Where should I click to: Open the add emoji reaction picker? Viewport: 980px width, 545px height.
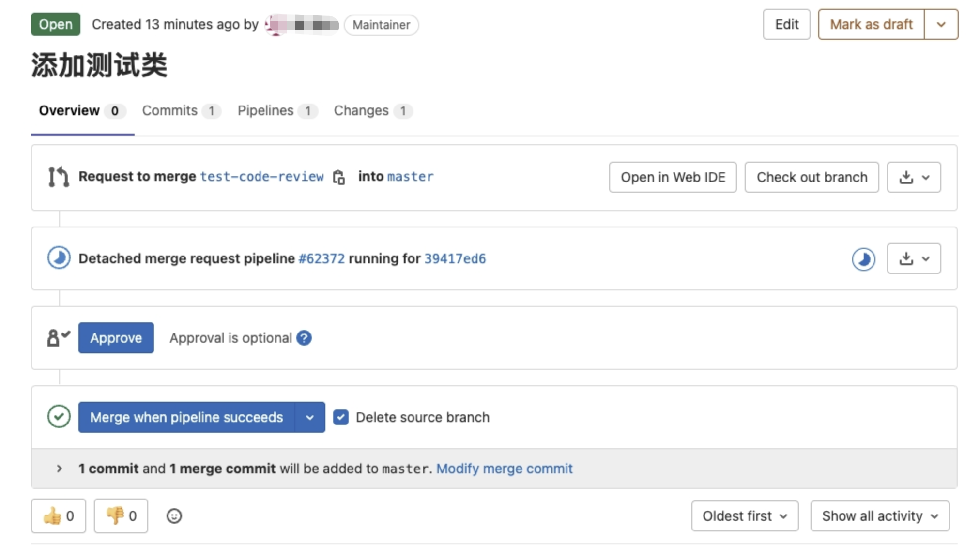(174, 516)
